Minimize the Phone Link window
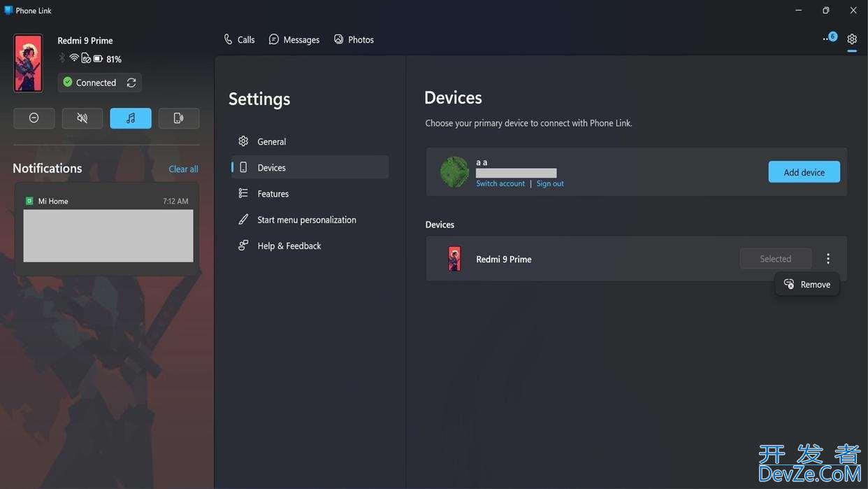The width and height of the screenshot is (868, 489). click(799, 10)
